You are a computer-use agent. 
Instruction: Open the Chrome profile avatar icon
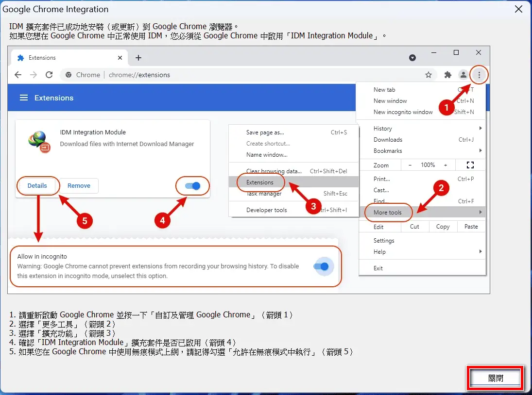click(463, 75)
